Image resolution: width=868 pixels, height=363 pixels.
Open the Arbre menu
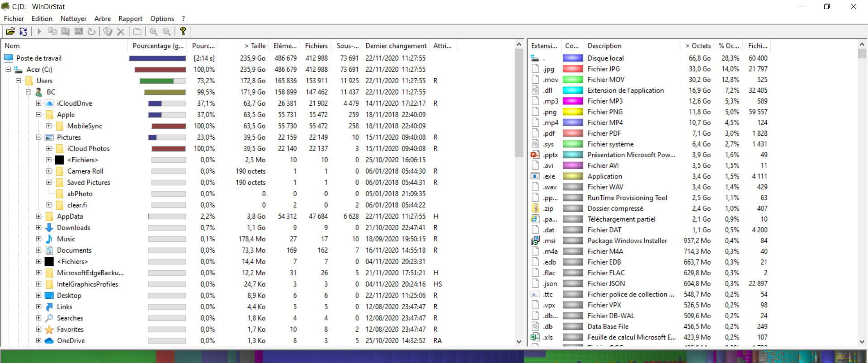[103, 19]
